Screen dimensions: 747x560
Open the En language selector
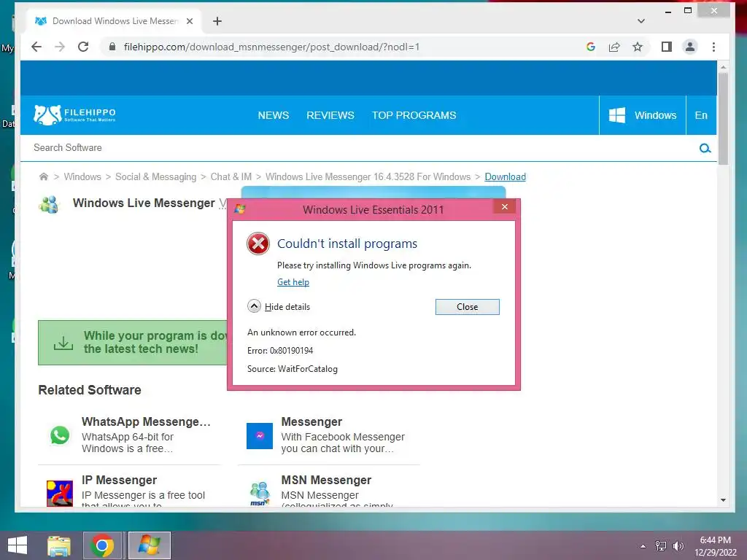pyautogui.click(x=701, y=115)
